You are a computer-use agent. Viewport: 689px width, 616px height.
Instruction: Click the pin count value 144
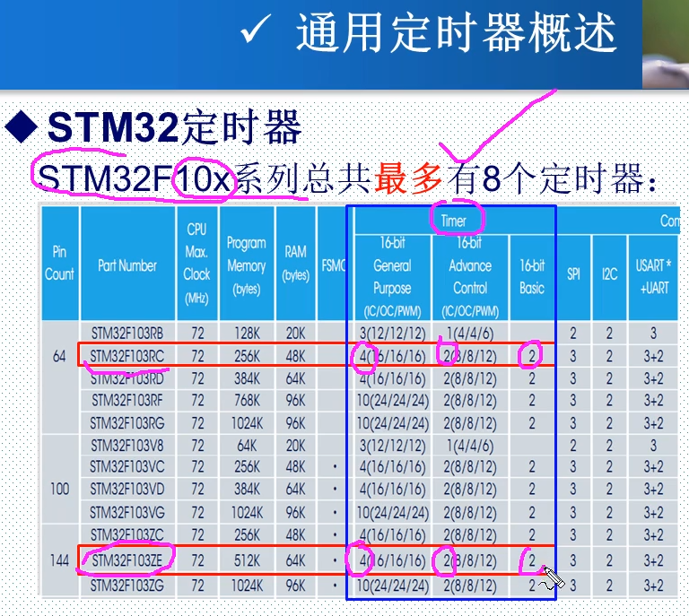[60, 560]
